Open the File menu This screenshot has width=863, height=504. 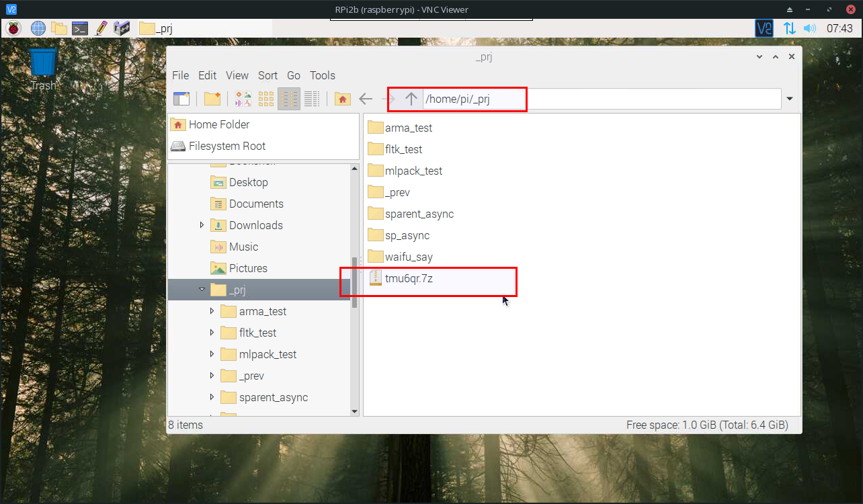[180, 75]
